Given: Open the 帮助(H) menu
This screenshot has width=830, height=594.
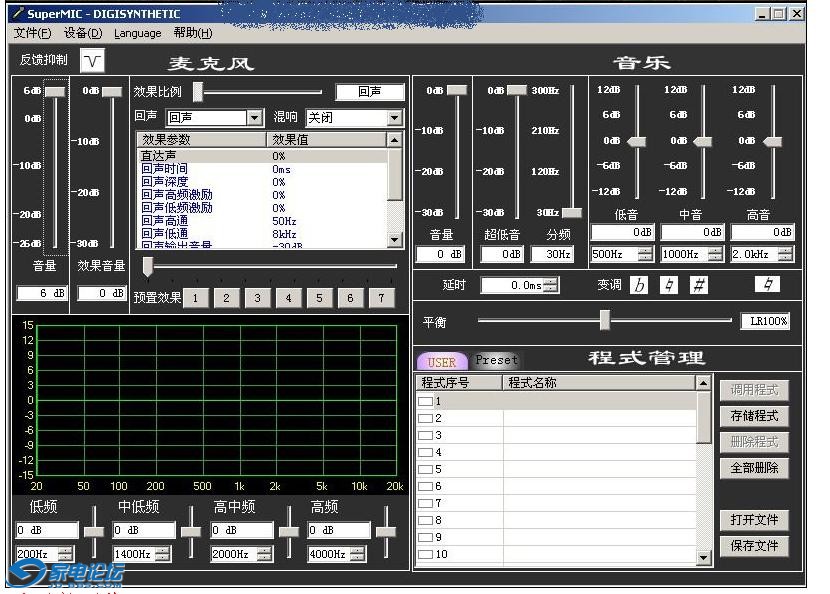Looking at the screenshot, I should coord(193,33).
